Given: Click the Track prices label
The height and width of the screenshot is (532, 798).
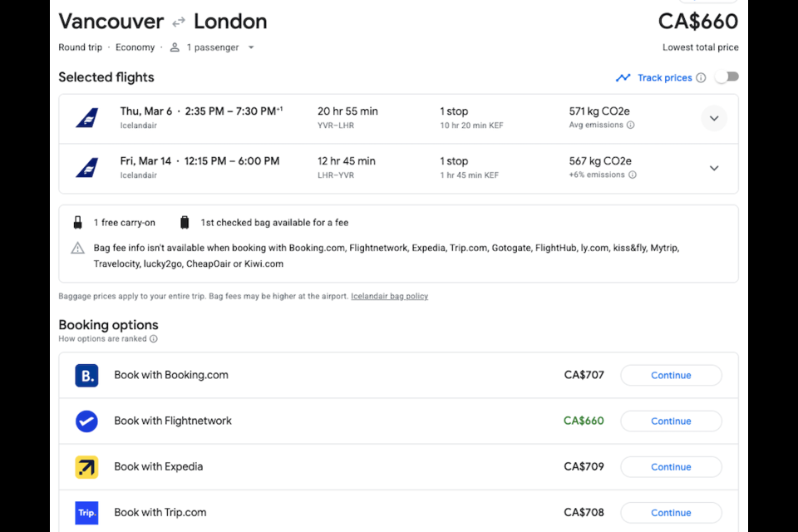Looking at the screenshot, I should pyautogui.click(x=665, y=78).
